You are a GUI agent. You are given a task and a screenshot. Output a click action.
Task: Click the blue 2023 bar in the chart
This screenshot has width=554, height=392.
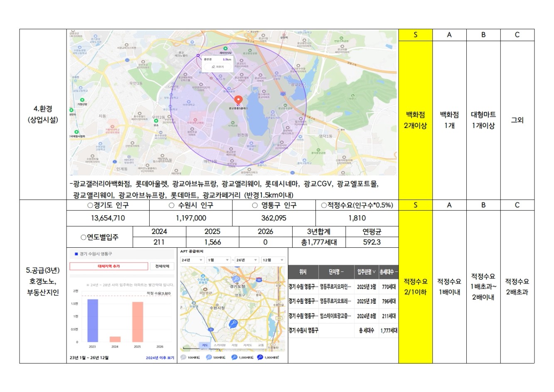coord(93,321)
